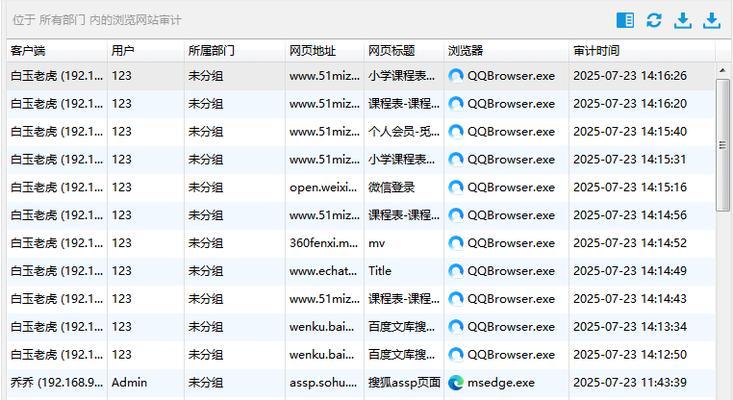Screen dimensions: 733x400
Task: Click the last download icon at right
Action: 711,20
